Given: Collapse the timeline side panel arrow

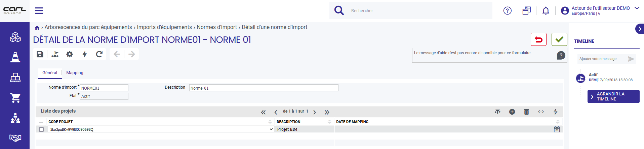Looking at the screenshot, I should 640,29.
